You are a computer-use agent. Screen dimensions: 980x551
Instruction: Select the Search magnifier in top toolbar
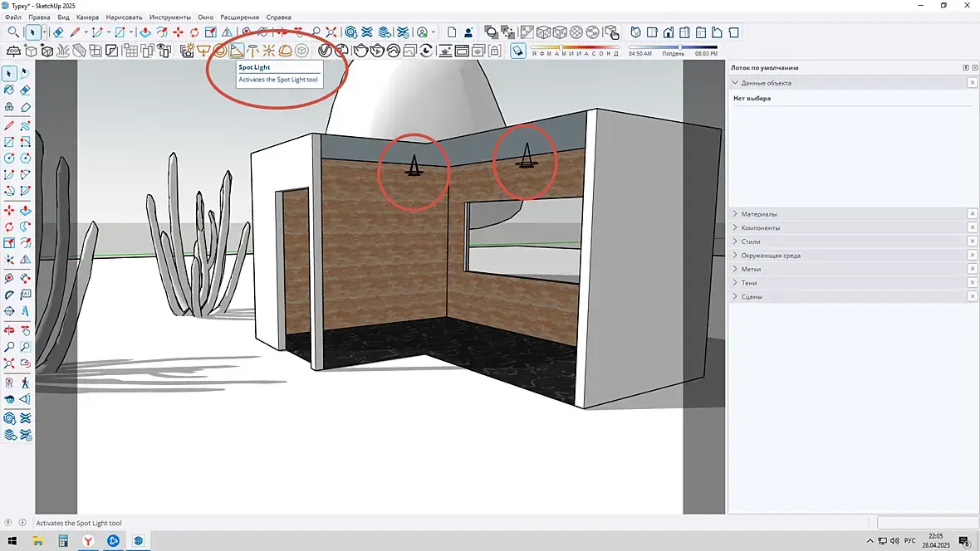[x=13, y=32]
